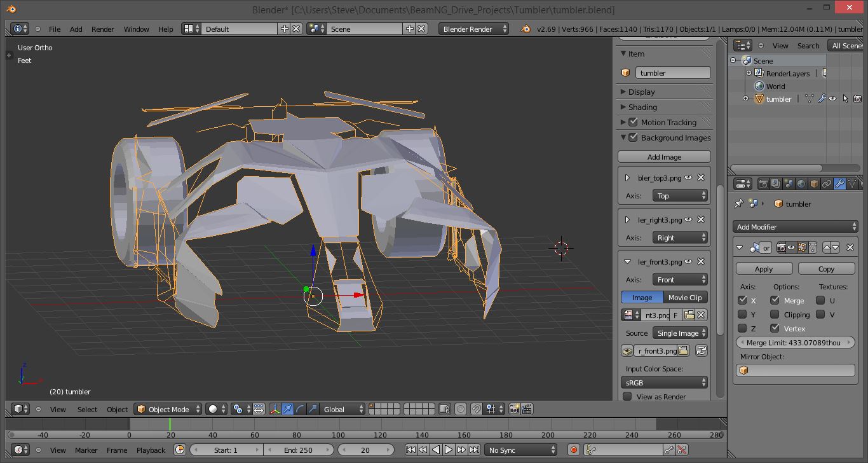Expand the ler_right3.png background image settings
The image size is (868, 463).
(627, 219)
